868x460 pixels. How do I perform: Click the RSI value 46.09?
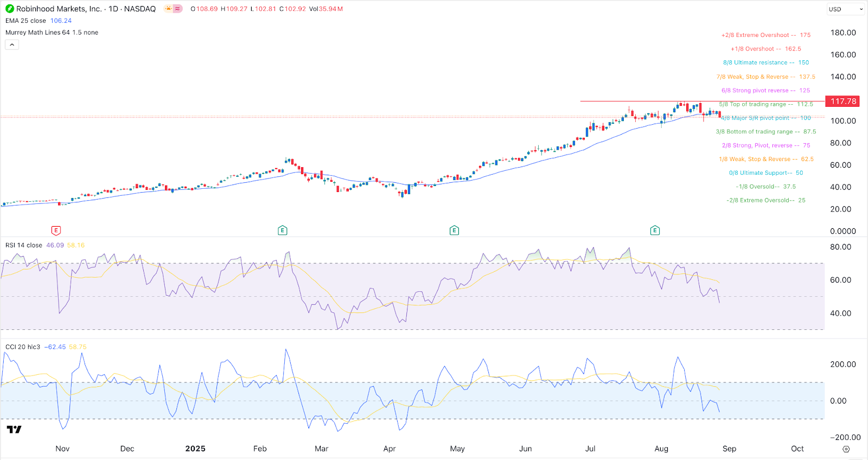coord(55,245)
